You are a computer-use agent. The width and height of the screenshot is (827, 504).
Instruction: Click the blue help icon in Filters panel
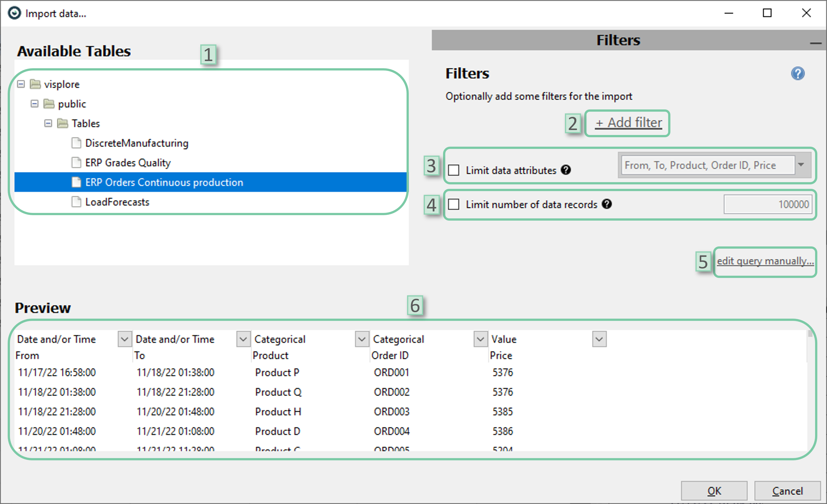coord(797,73)
